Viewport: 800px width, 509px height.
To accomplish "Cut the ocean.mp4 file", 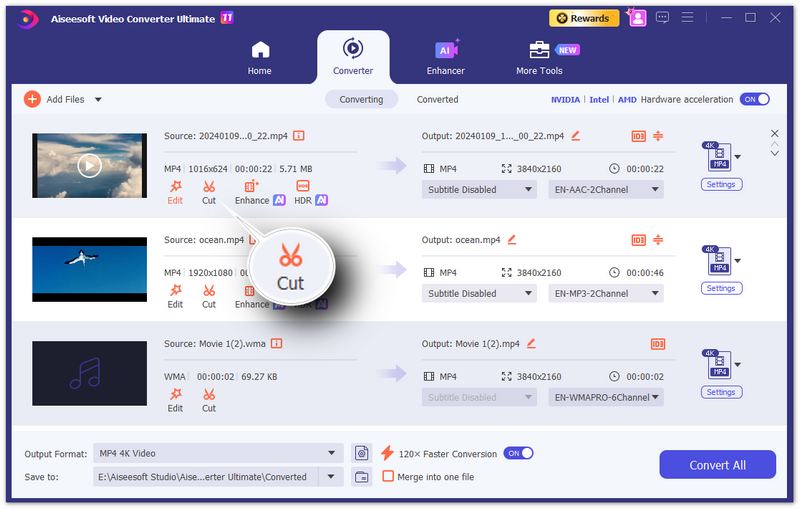I will point(209,296).
